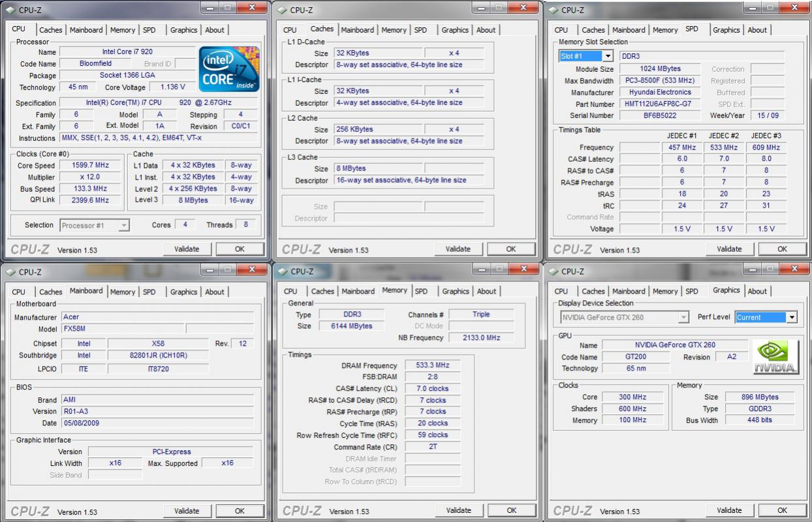Switch to Graphics tab in Caches window
812x522 pixels.
coord(455,30)
